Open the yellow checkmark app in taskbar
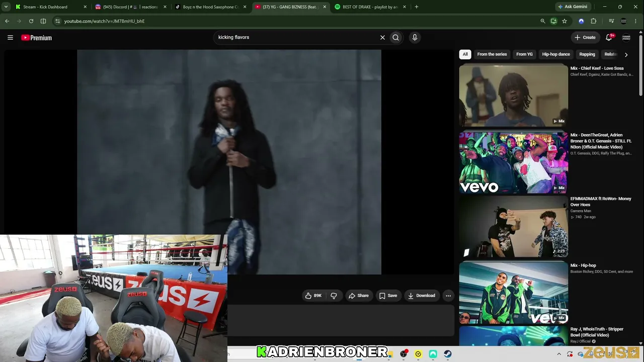This screenshot has width=644, height=362. [418, 354]
